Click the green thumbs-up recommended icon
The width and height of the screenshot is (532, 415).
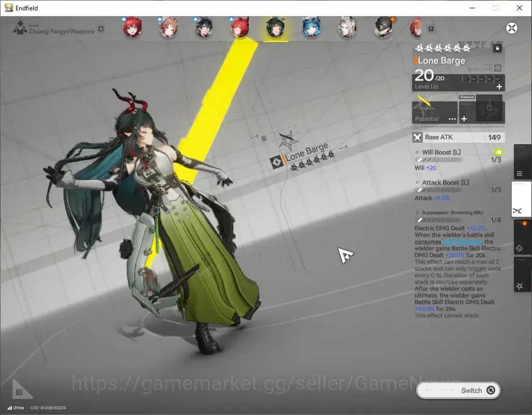pos(498,152)
